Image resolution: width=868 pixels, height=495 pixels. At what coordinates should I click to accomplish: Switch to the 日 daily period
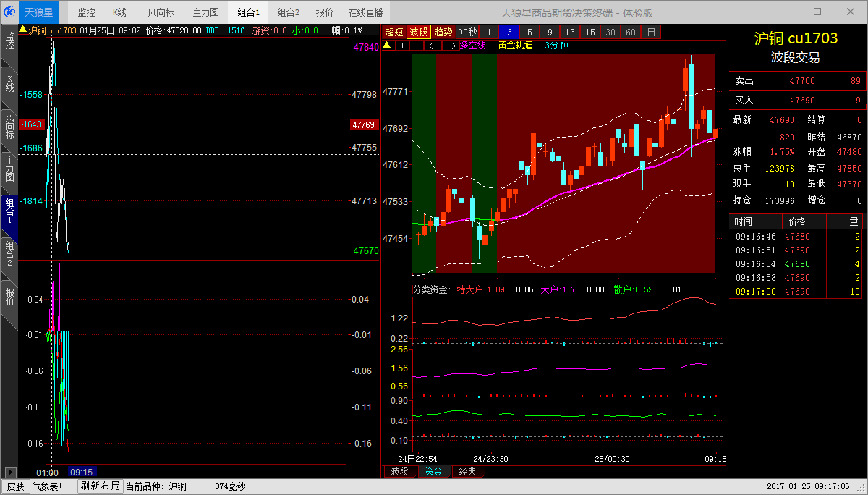[651, 32]
